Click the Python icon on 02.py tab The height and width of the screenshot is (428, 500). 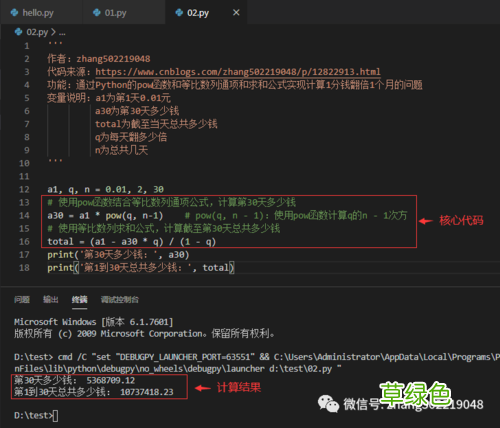coord(179,13)
